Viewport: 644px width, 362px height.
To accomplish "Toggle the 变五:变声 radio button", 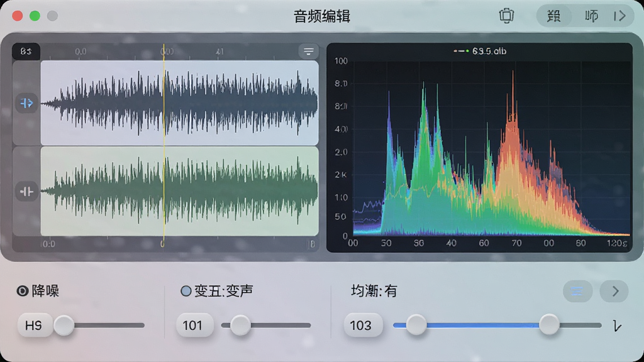I will 186,291.
